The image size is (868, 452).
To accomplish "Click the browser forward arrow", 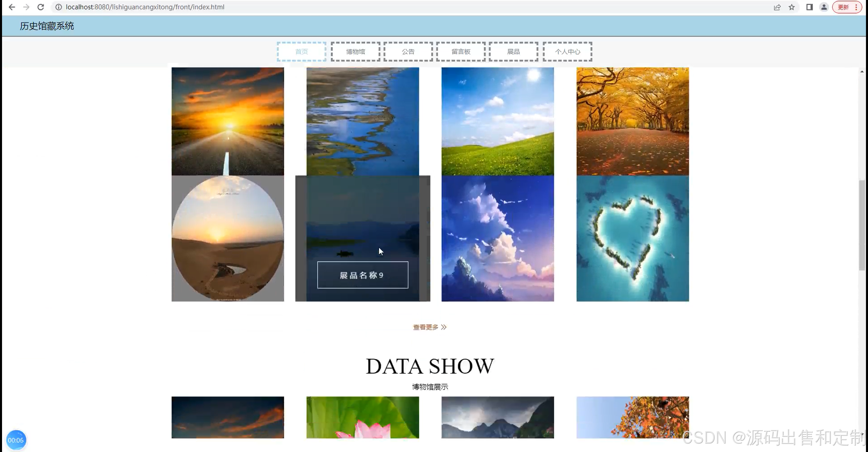I will click(26, 7).
